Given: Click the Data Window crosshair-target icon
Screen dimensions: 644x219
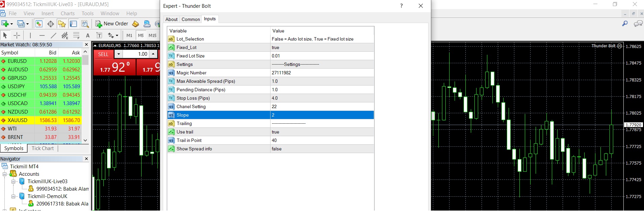Looking at the screenshot, I should pyautogui.click(x=51, y=24).
